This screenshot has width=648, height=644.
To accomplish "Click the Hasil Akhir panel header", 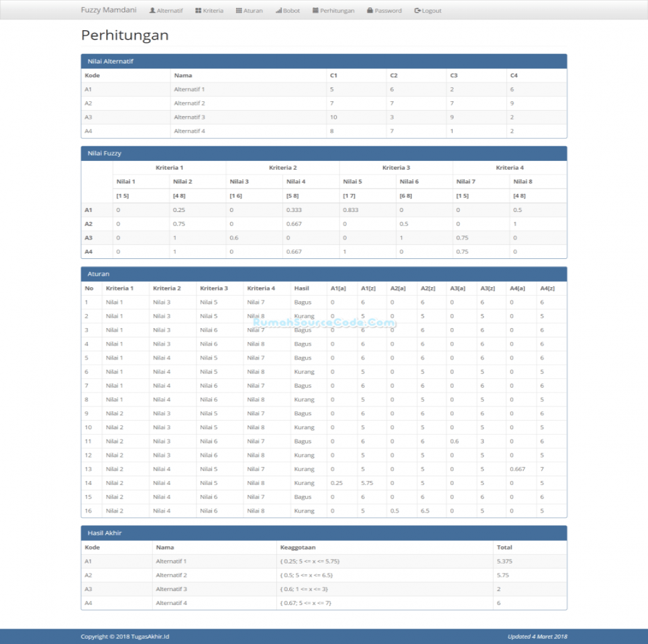I will (323, 533).
